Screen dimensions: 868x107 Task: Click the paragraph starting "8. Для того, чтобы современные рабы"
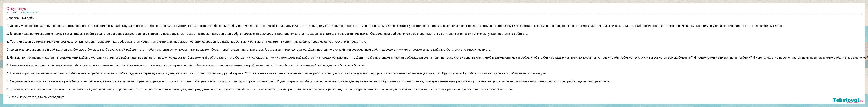260,89
